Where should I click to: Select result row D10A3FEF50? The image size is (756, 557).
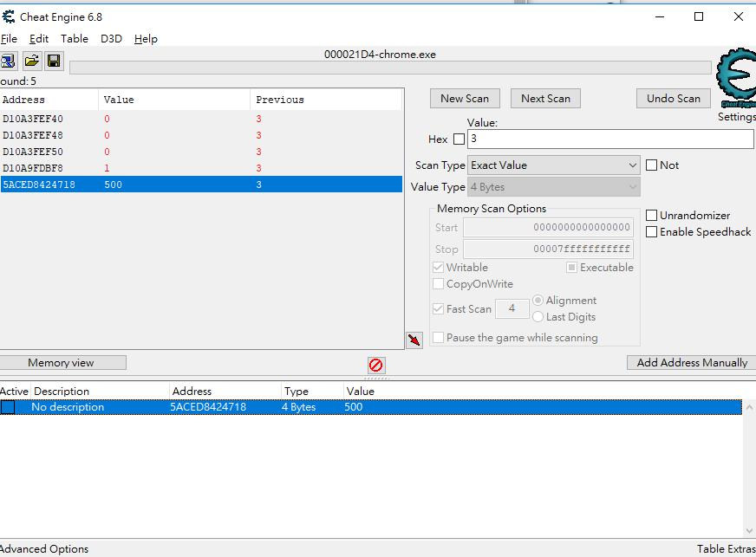pos(201,152)
